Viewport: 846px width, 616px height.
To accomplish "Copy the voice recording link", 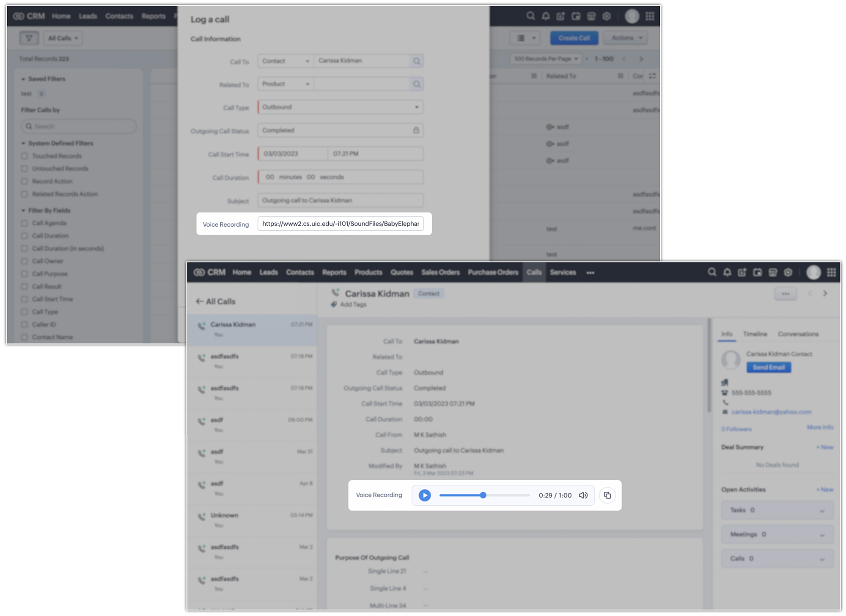I will 607,495.
